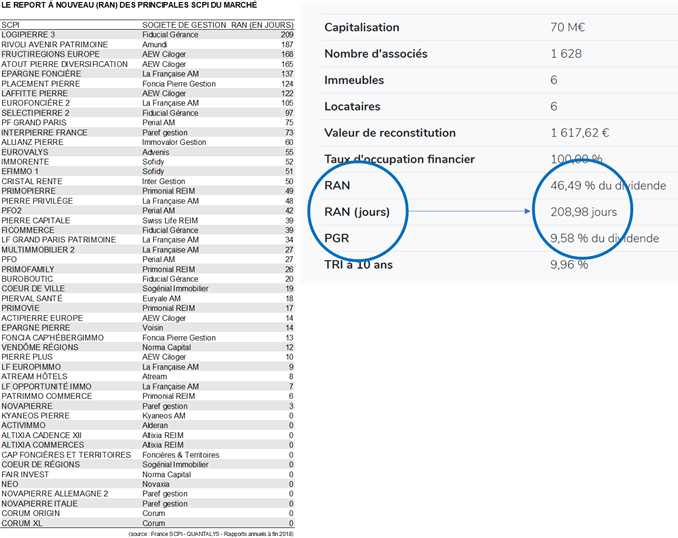Image resolution: width=678 pixels, height=538 pixels.
Task: Click the Immovalor Gestion manager cell
Action: (x=174, y=142)
